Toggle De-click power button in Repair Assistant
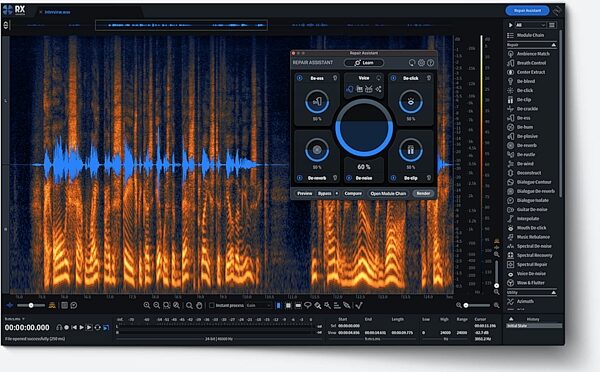The image size is (600, 372). coord(393,78)
